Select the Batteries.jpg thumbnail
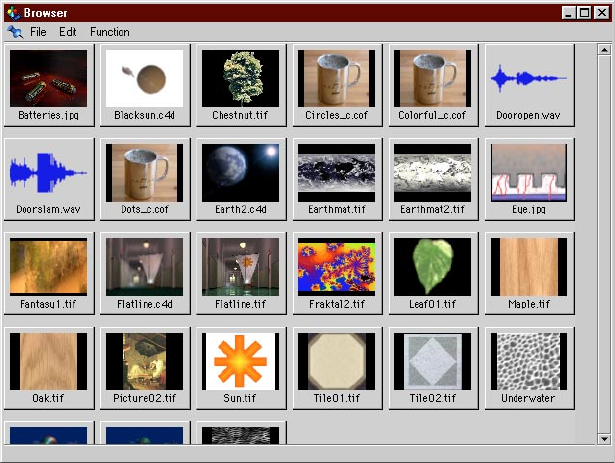Screen dimensions: 615x463 (x=49, y=78)
